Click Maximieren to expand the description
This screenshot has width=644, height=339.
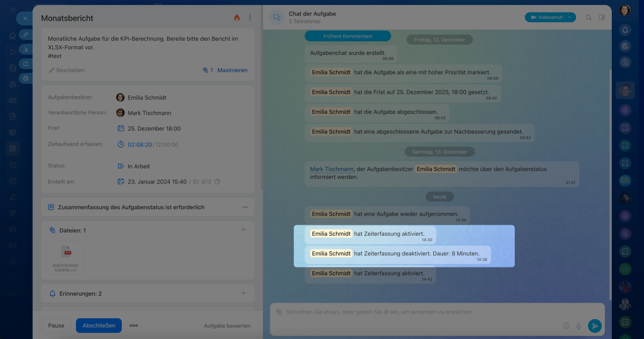click(x=232, y=70)
